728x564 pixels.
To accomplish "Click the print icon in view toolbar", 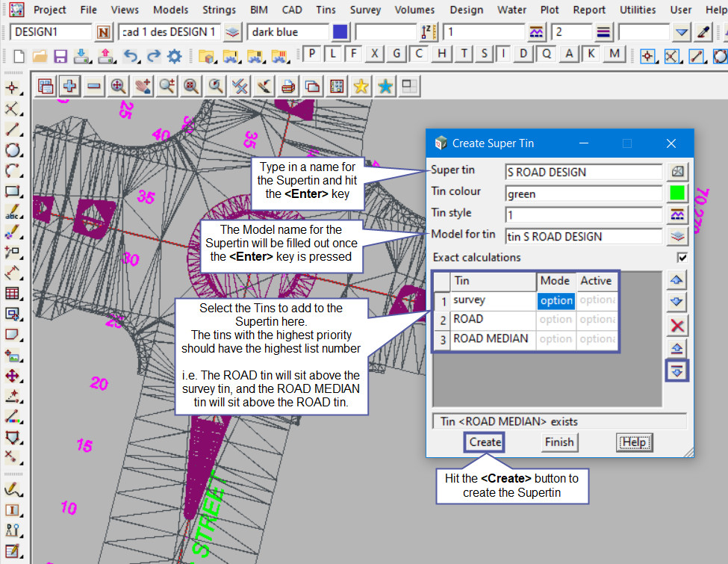I will tap(287, 86).
